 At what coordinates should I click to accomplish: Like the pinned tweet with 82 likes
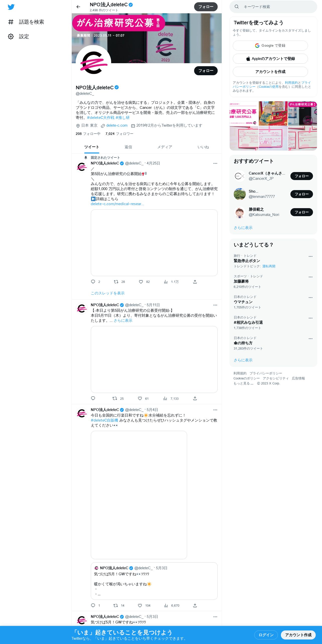pyautogui.click(x=144, y=282)
